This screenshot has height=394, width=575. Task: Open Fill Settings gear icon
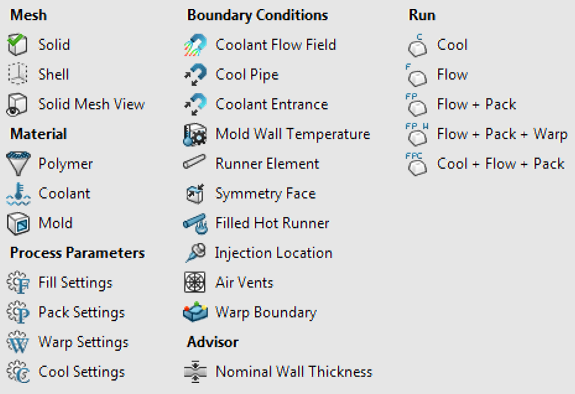coord(18,282)
